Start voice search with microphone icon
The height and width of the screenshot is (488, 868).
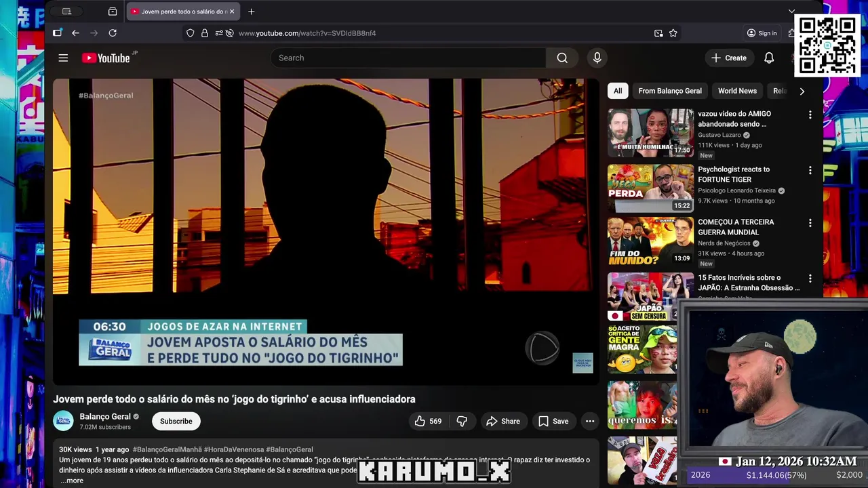click(x=597, y=58)
